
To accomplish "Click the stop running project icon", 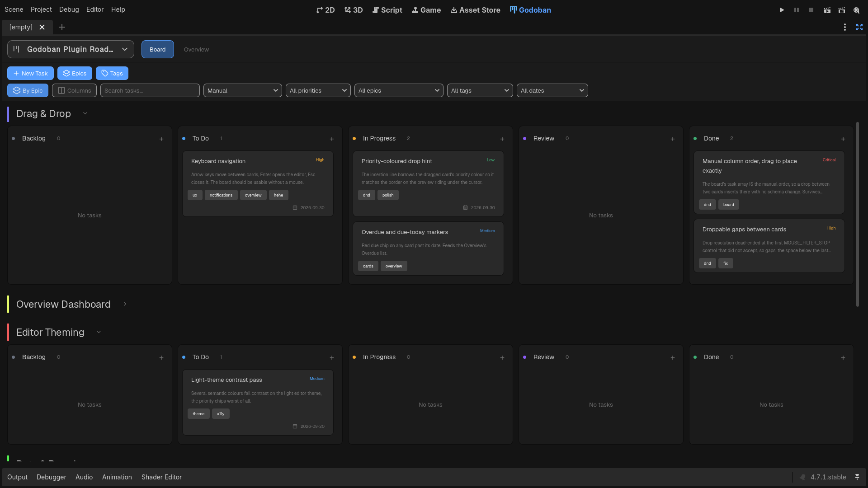I will [811, 10].
